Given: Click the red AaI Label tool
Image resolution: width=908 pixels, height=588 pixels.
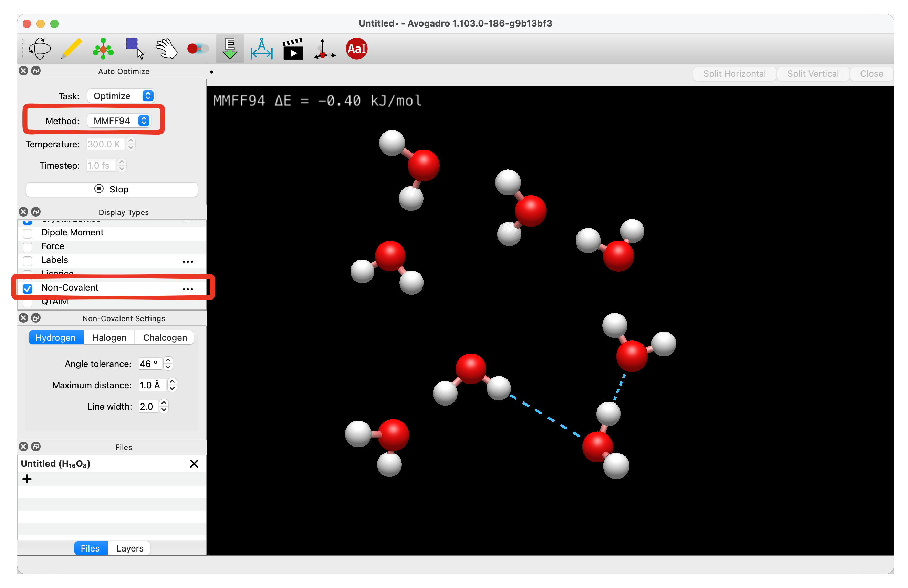Looking at the screenshot, I should [x=356, y=49].
